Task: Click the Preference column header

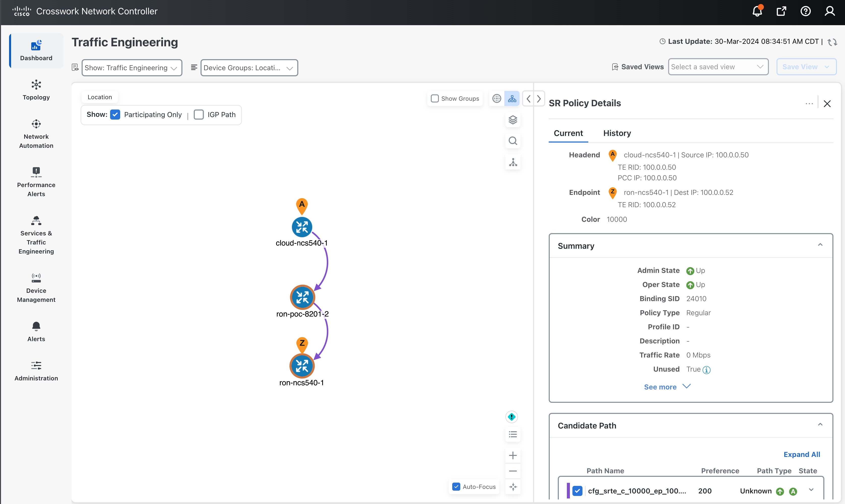Action: (720, 471)
